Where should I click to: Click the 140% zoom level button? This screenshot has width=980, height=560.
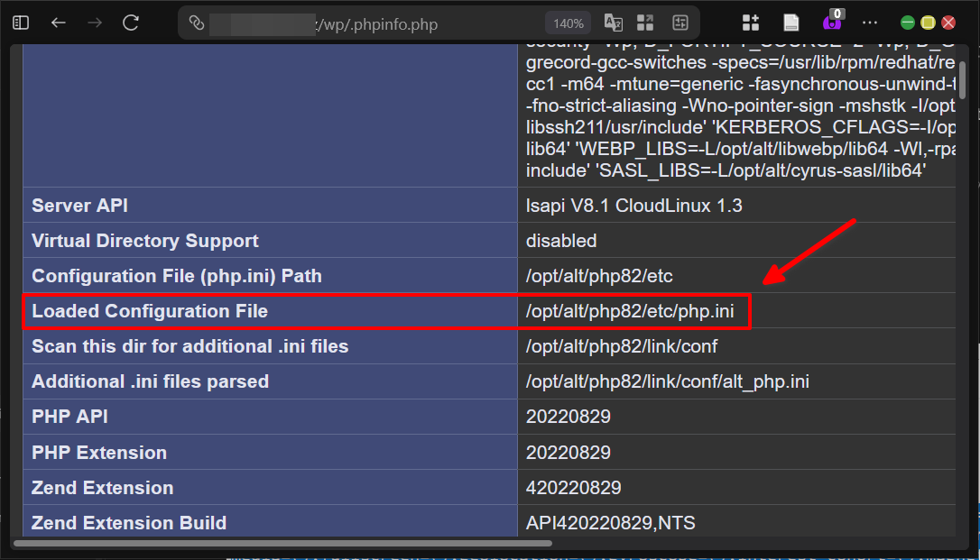[569, 24]
